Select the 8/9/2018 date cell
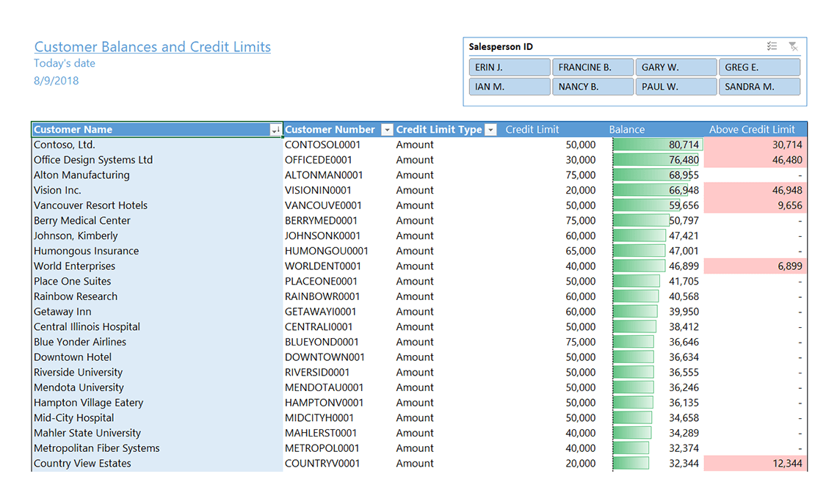The width and height of the screenshot is (837, 504). click(56, 81)
